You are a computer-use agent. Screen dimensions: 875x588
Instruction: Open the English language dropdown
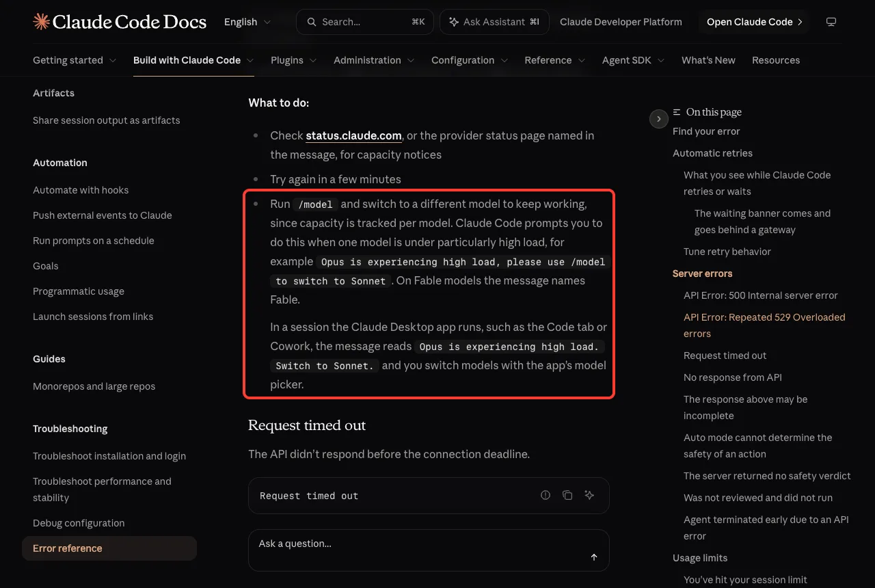[x=247, y=22]
